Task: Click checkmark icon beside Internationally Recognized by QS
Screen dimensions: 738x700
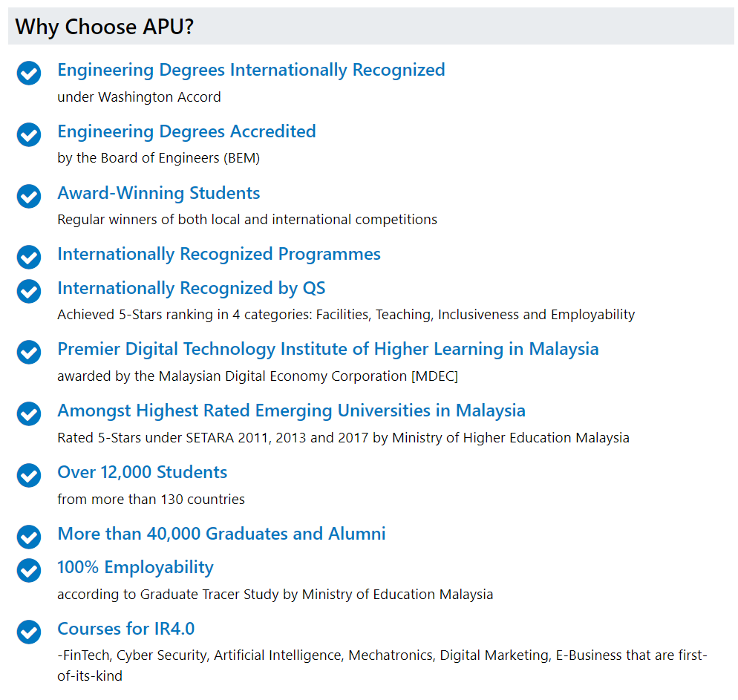Action: point(29,291)
